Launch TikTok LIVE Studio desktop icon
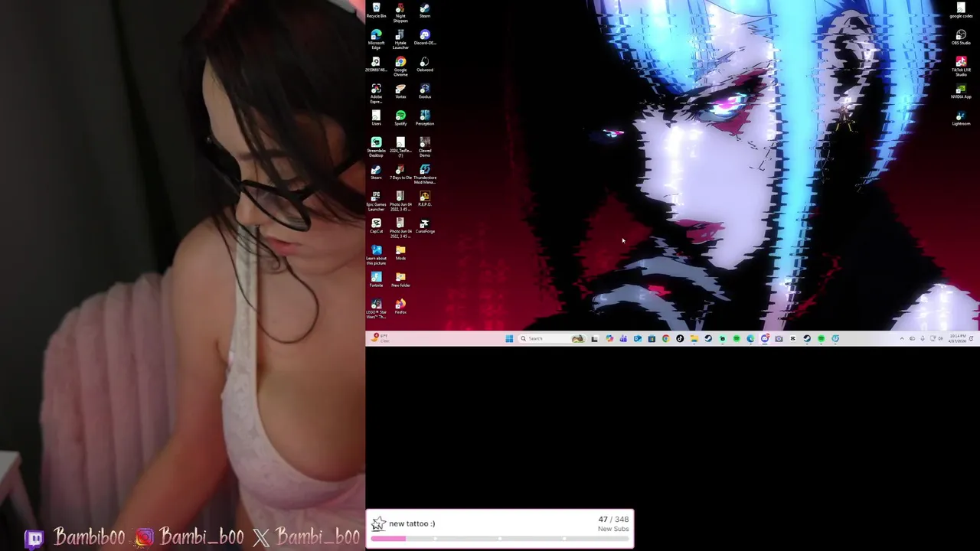 pos(961,67)
